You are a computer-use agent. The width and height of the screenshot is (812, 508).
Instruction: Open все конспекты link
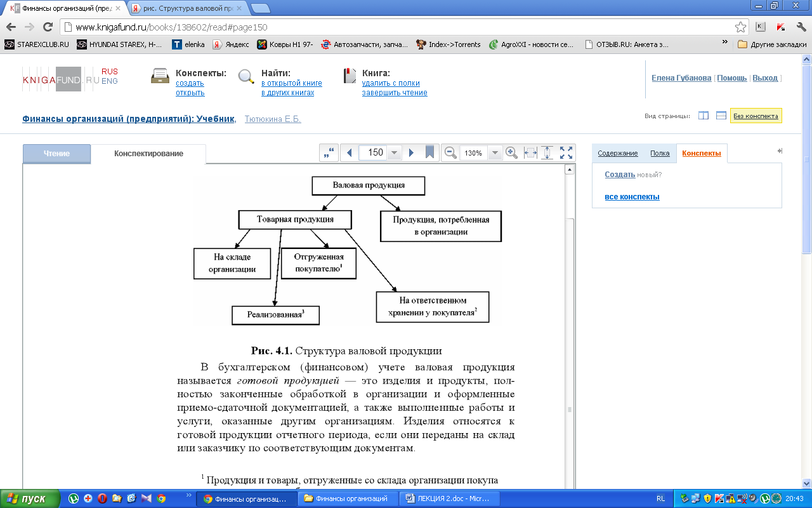tap(632, 197)
